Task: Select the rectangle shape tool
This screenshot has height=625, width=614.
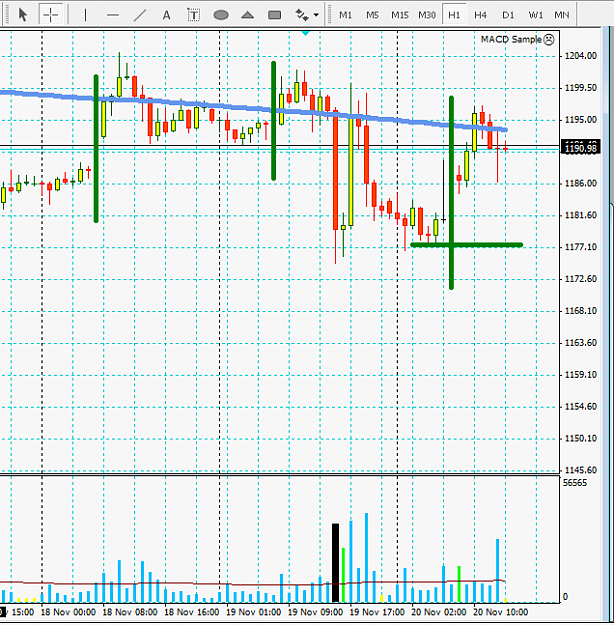Action: pyautogui.click(x=275, y=15)
